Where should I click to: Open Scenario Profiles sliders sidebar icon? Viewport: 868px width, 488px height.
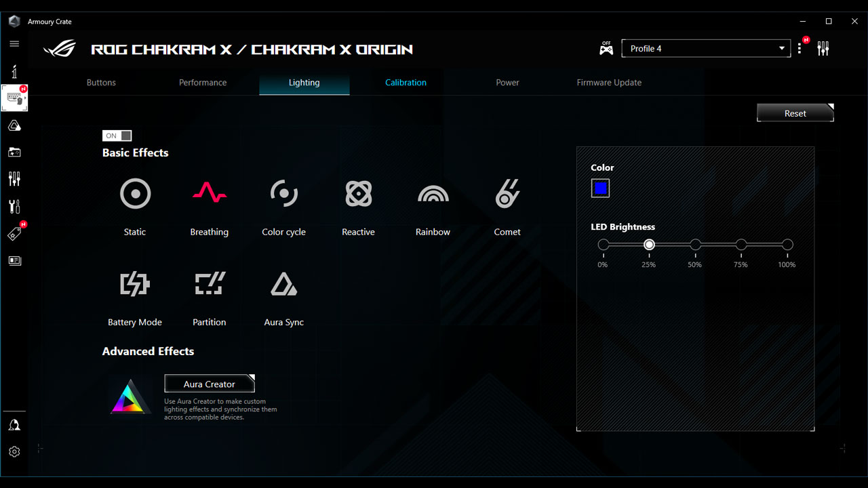14,179
